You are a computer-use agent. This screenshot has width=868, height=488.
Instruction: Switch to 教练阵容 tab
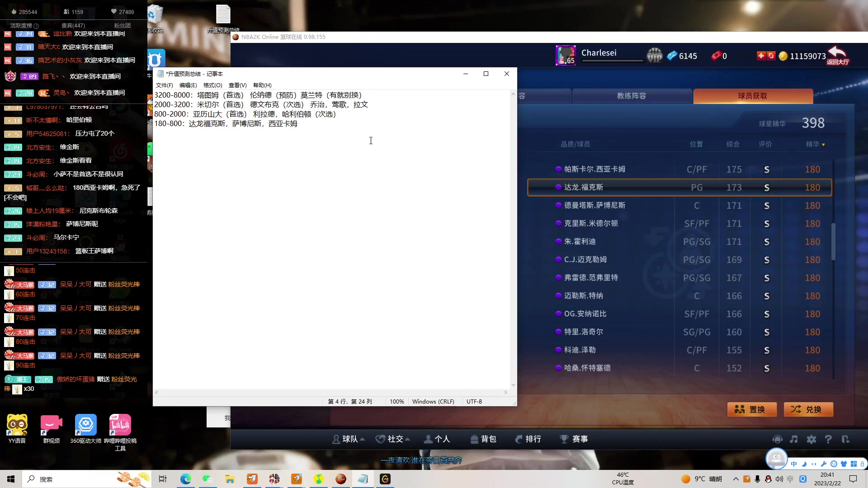point(632,96)
